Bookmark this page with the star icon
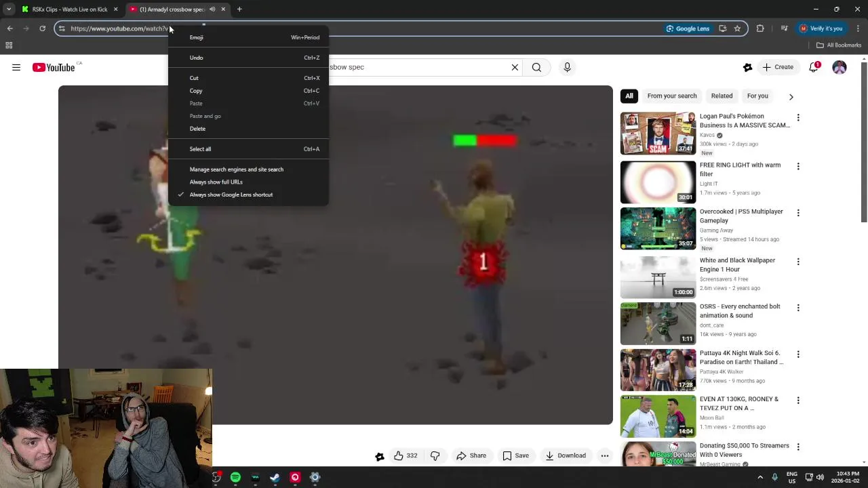 click(x=737, y=28)
